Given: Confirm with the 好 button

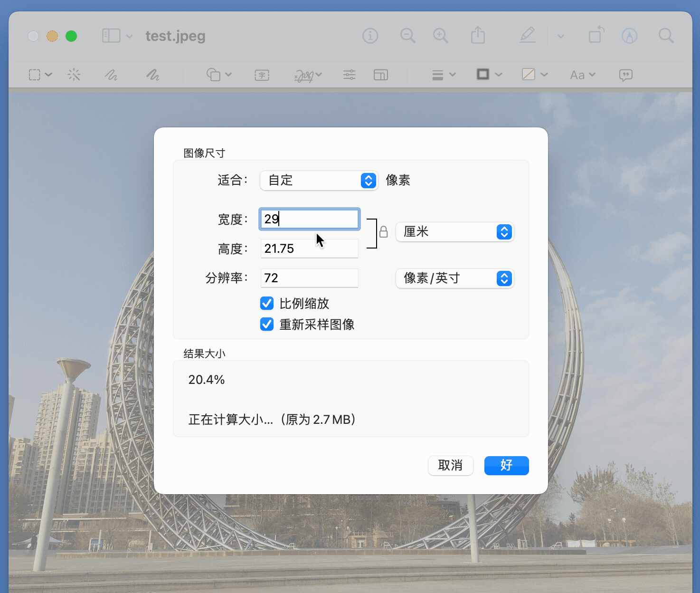Looking at the screenshot, I should 506,466.
